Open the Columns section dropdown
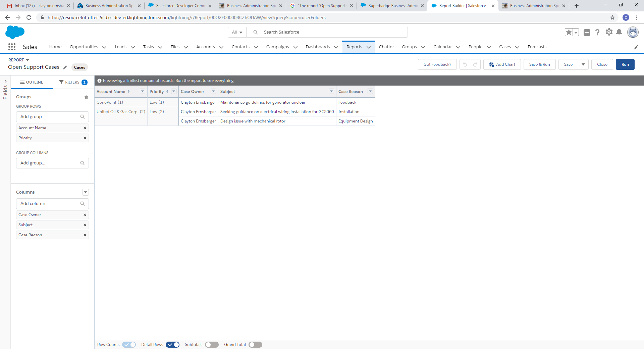644x349 pixels. [x=86, y=192]
